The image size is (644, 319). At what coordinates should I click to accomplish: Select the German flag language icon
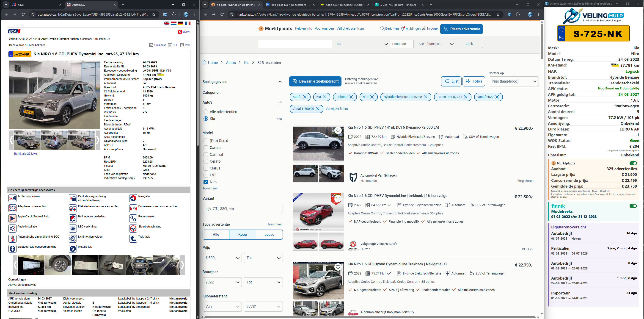[x=181, y=23]
